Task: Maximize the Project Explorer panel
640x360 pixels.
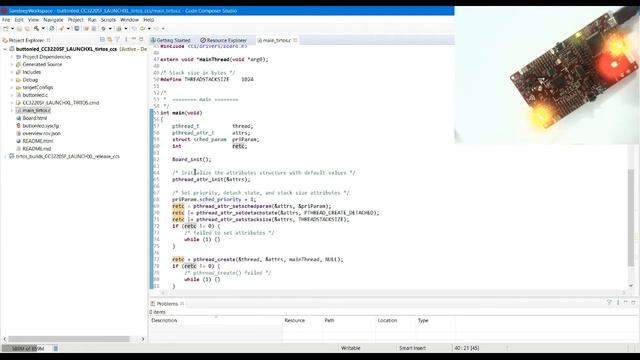Action: [x=141, y=40]
